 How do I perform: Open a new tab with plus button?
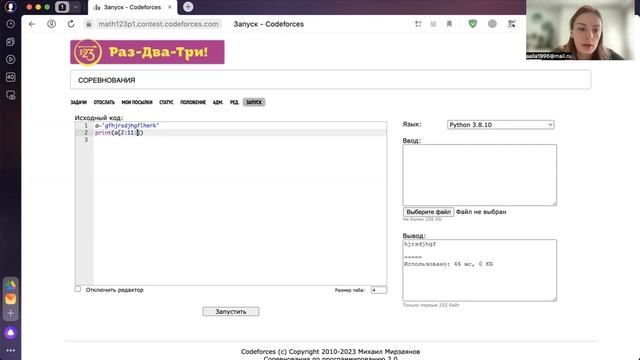[188, 7]
